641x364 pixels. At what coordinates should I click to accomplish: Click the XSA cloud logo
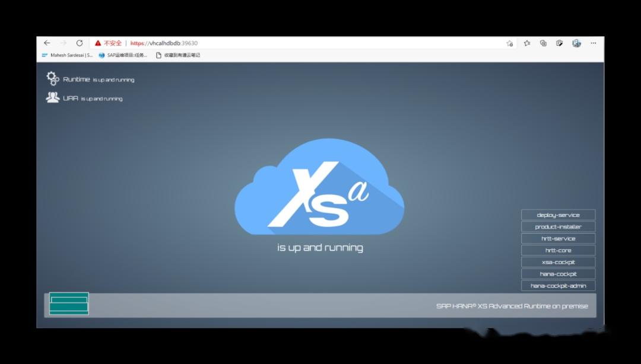tap(319, 187)
